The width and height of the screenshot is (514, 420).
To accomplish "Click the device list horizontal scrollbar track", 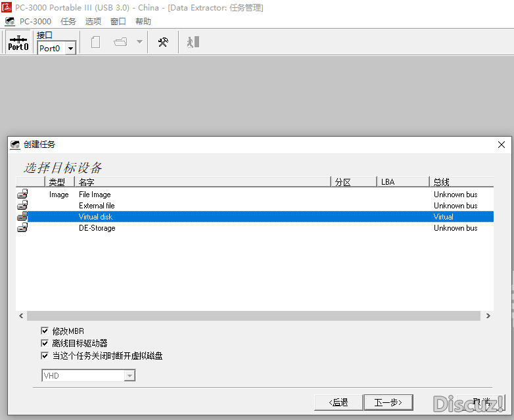I will [254, 315].
